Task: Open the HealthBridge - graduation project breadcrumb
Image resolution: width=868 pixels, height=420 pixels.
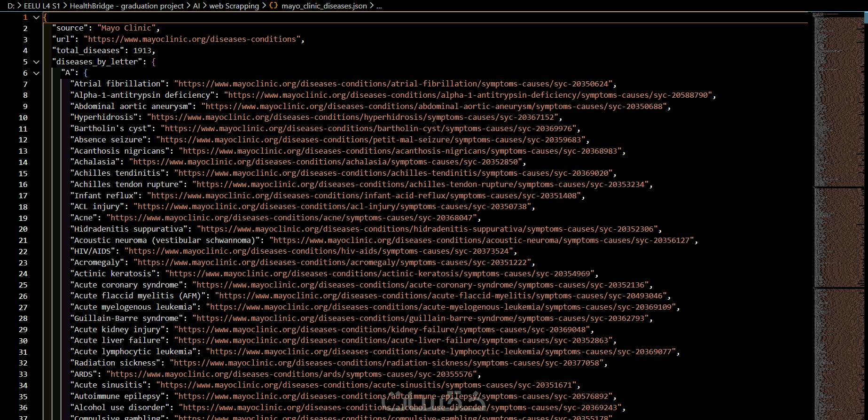Action: click(x=126, y=6)
